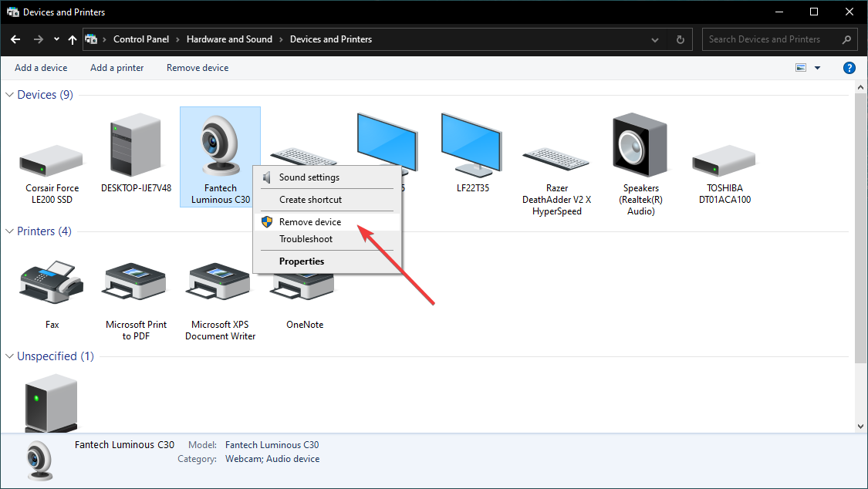Viewport: 868px width, 489px height.
Task: Choose Properties from context menu
Action: [326, 261]
